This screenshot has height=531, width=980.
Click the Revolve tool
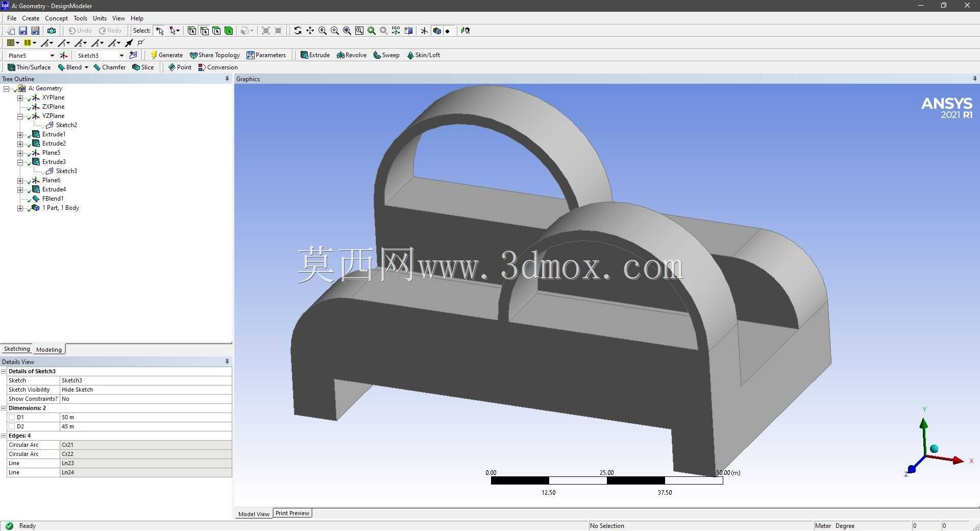pos(352,55)
